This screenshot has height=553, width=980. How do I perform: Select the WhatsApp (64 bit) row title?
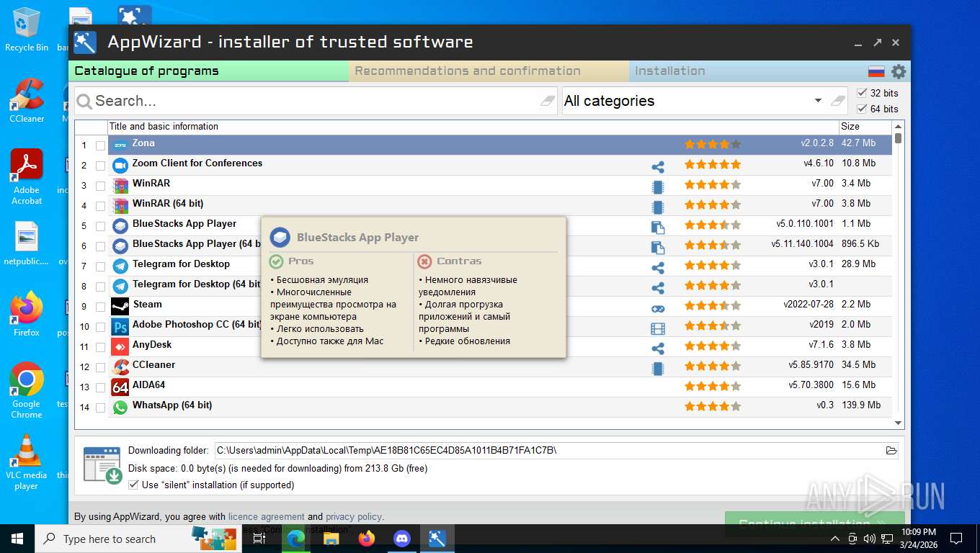(172, 405)
